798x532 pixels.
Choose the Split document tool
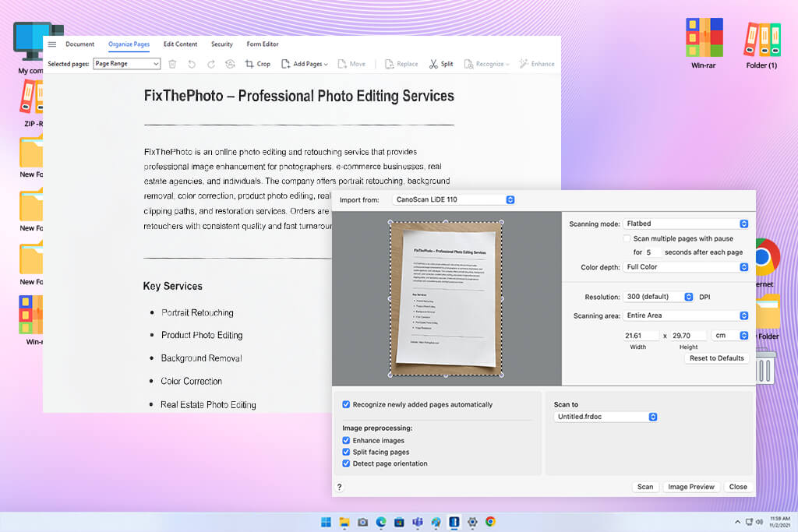coord(441,64)
